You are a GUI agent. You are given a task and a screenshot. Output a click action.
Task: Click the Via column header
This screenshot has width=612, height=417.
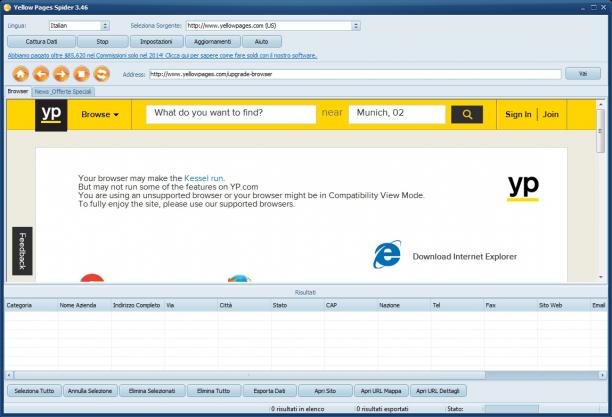(x=191, y=305)
